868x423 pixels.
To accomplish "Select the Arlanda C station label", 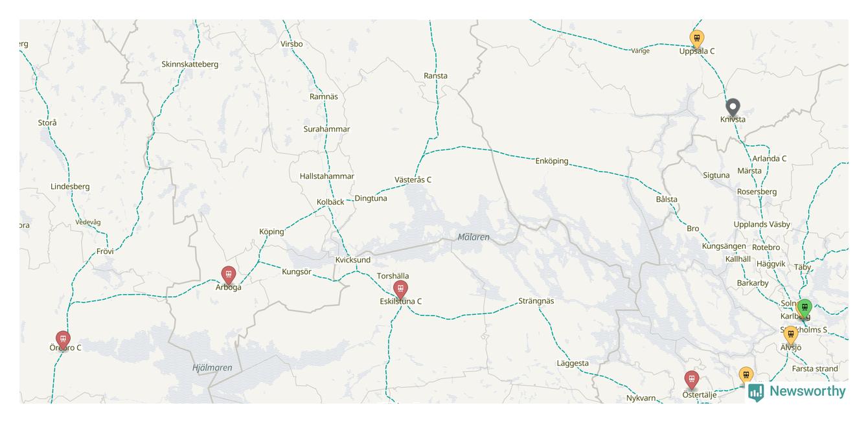I will (x=770, y=158).
